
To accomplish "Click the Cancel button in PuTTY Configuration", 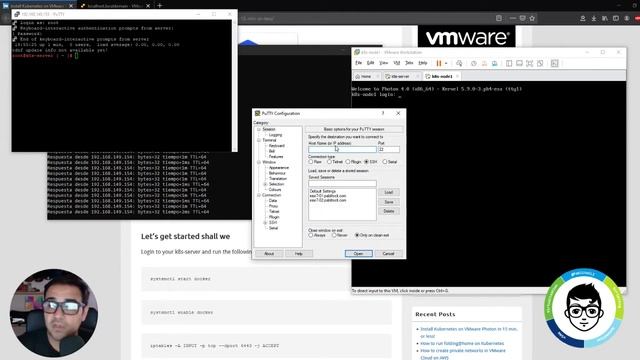I will pos(388,254).
